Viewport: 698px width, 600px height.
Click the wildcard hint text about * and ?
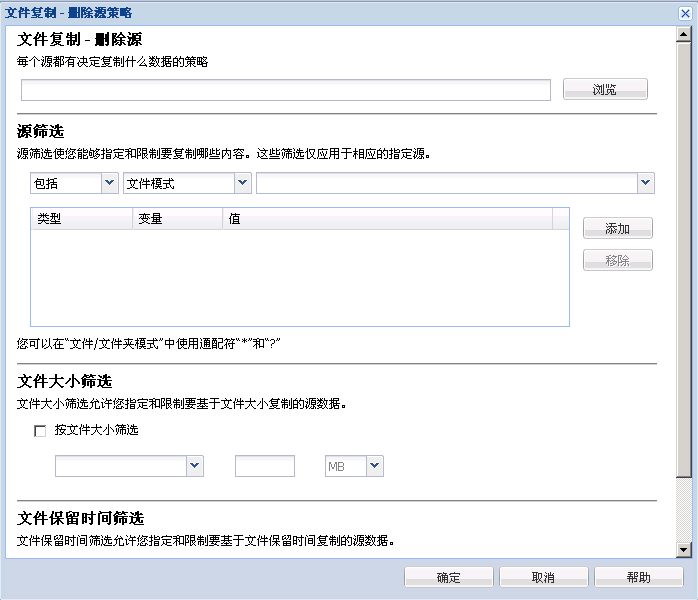pos(149,344)
